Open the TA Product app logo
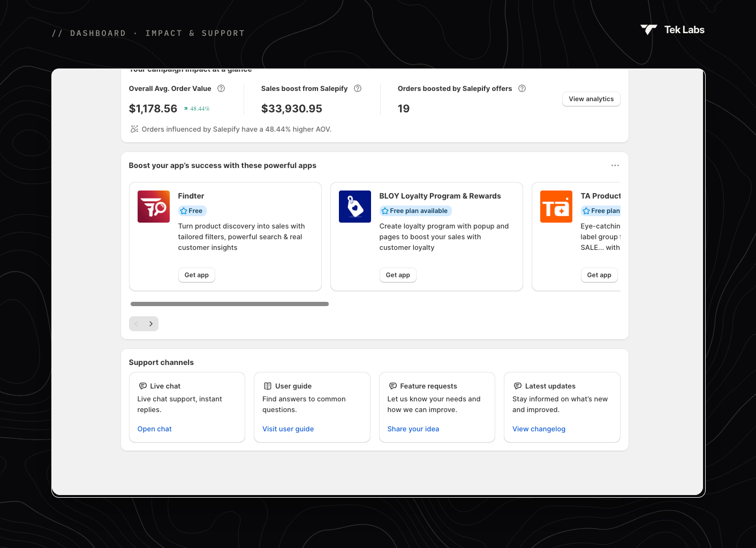Viewport: 756px width, 548px height. (556, 207)
